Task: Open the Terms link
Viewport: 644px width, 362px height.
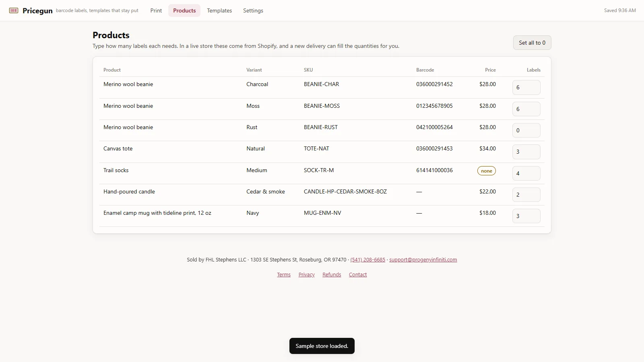Action: click(x=284, y=275)
